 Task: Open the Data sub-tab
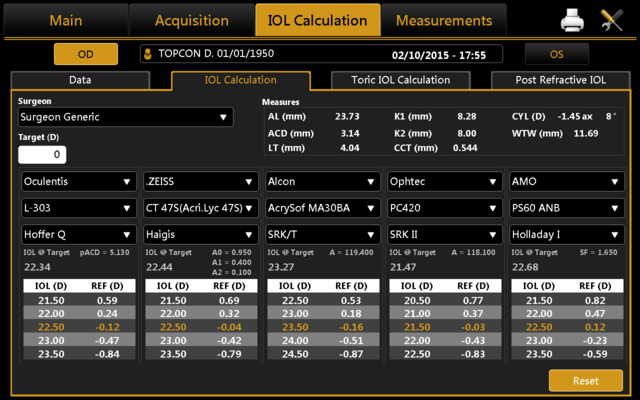pyautogui.click(x=80, y=80)
